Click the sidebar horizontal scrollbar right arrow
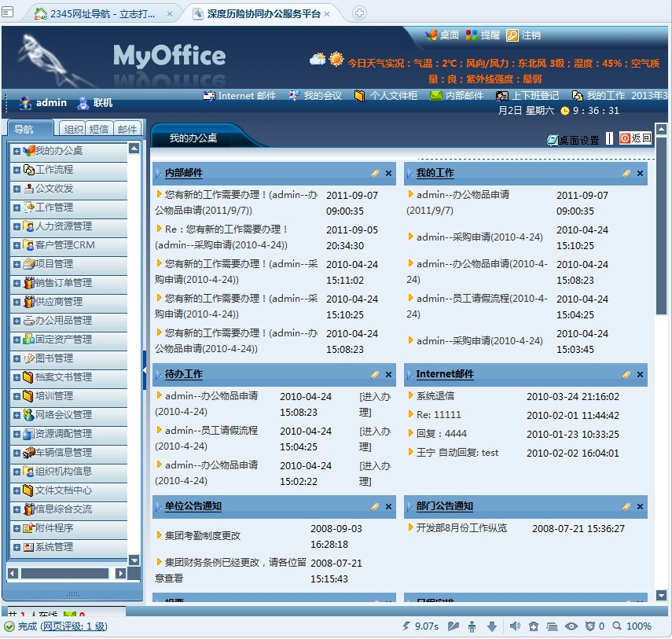 120,574
